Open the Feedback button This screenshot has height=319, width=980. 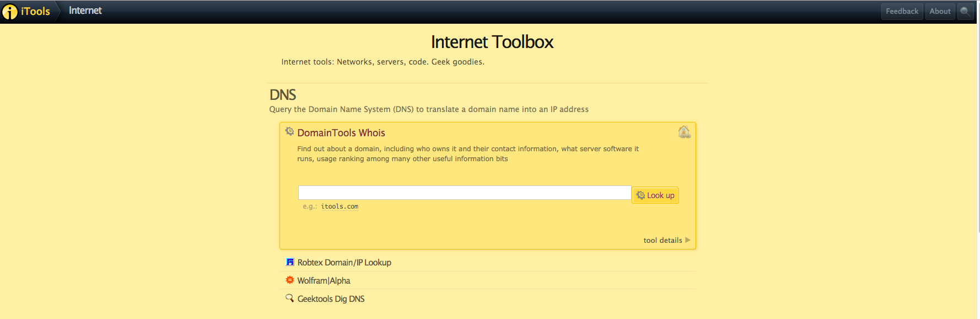(x=902, y=11)
